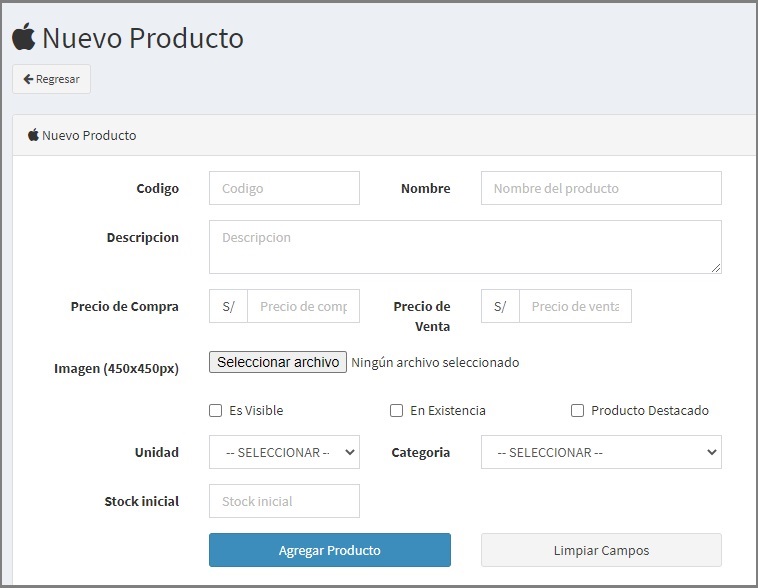Click the Agregar Producto button

coord(330,550)
